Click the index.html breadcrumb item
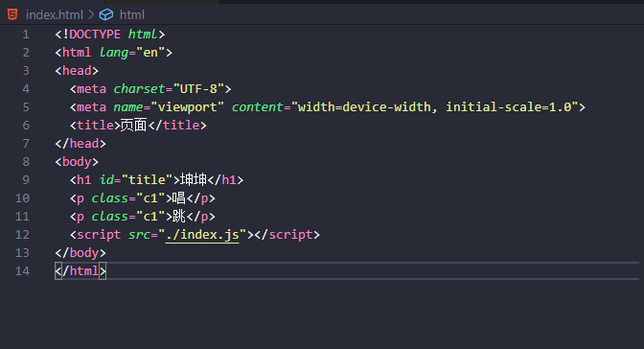This screenshot has width=644, height=349. click(55, 14)
